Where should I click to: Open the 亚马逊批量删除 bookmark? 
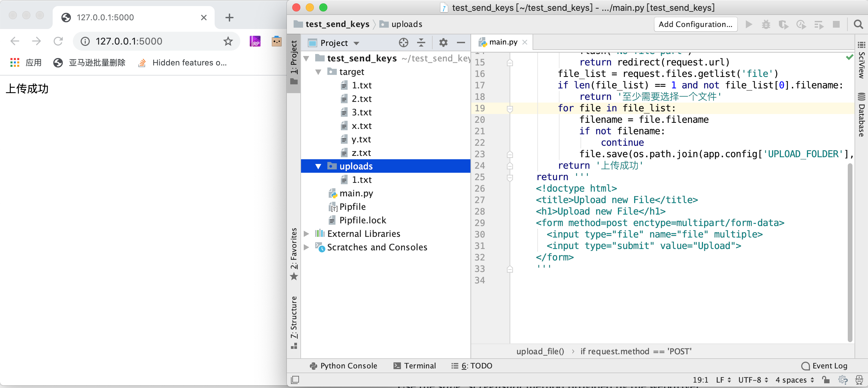pyautogui.click(x=90, y=62)
